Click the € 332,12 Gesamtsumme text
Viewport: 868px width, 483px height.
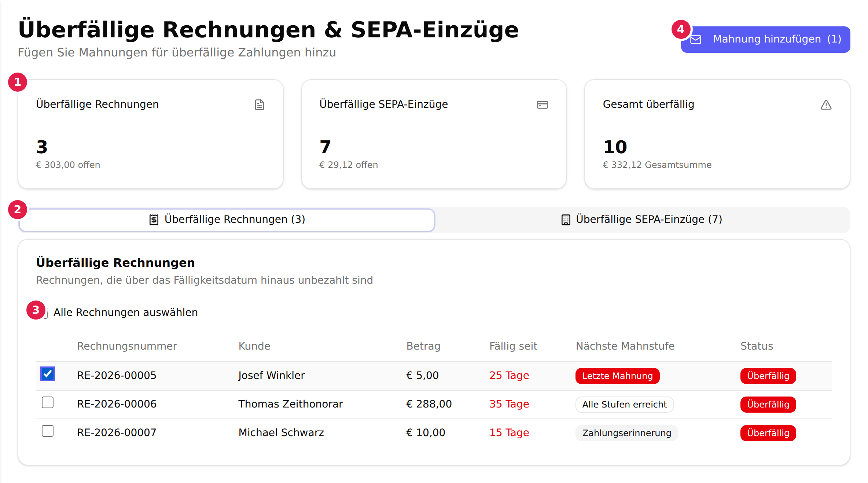pyautogui.click(x=657, y=165)
